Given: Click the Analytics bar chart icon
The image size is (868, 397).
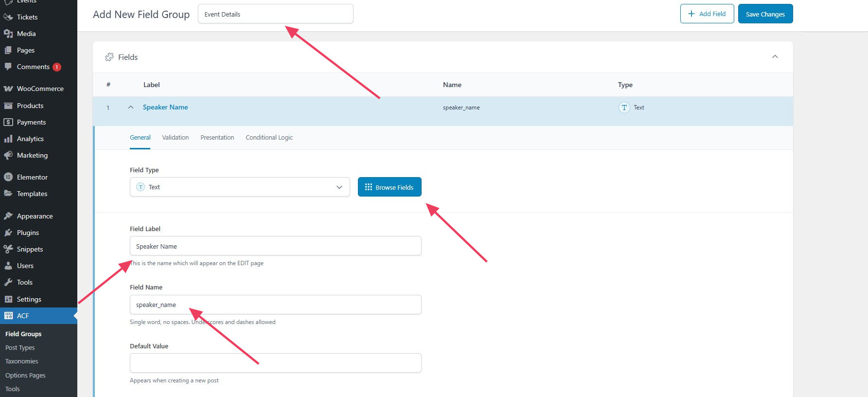Looking at the screenshot, I should tap(8, 139).
